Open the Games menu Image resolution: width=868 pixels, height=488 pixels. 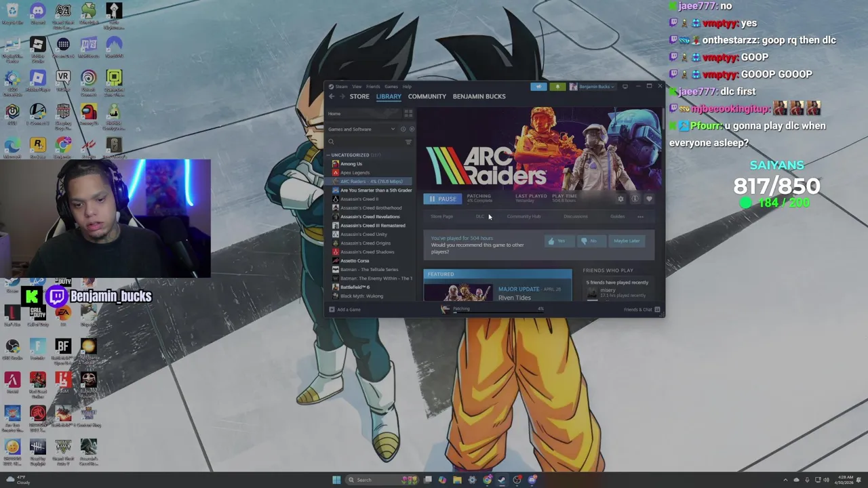tap(391, 87)
